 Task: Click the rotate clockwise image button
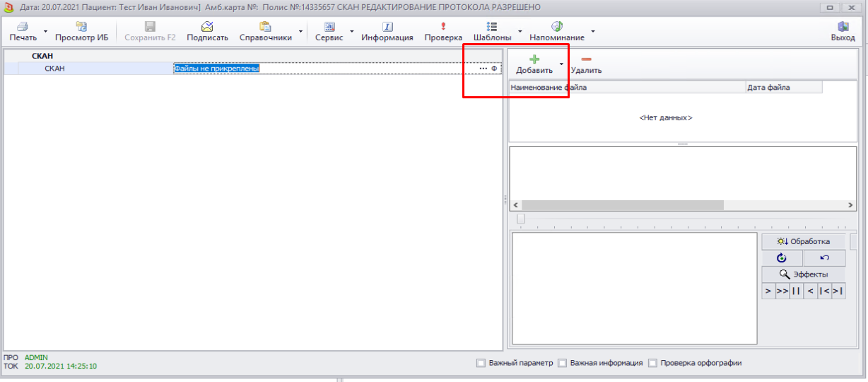click(x=781, y=258)
